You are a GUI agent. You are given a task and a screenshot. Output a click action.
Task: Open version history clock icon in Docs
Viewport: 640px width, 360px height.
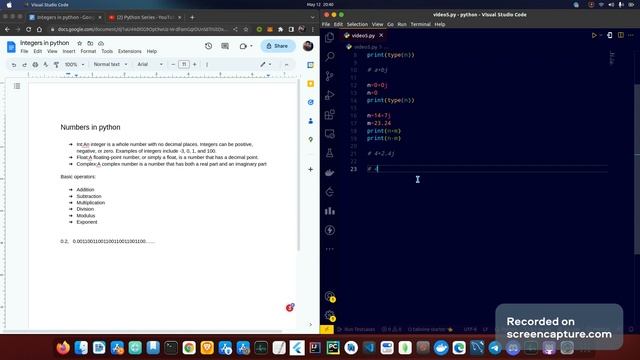(x=209, y=46)
